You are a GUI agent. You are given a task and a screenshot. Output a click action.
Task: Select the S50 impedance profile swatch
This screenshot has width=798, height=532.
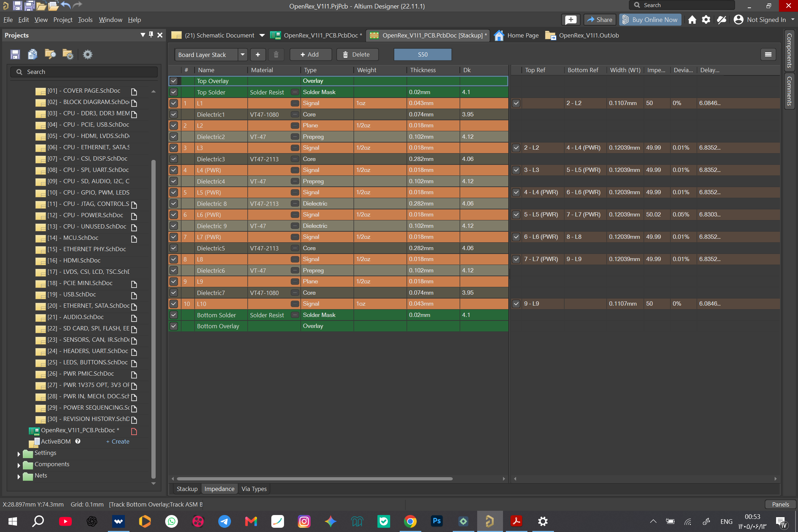423,54
